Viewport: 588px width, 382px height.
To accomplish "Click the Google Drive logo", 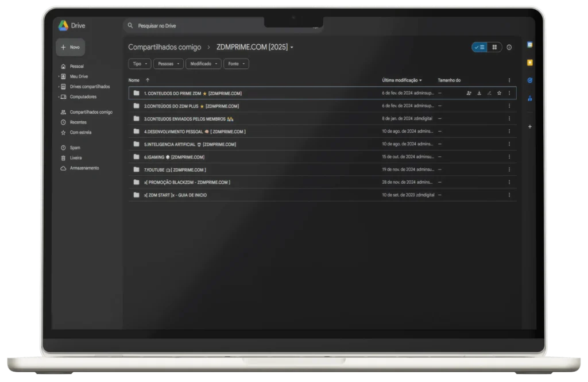I will 63,25.
